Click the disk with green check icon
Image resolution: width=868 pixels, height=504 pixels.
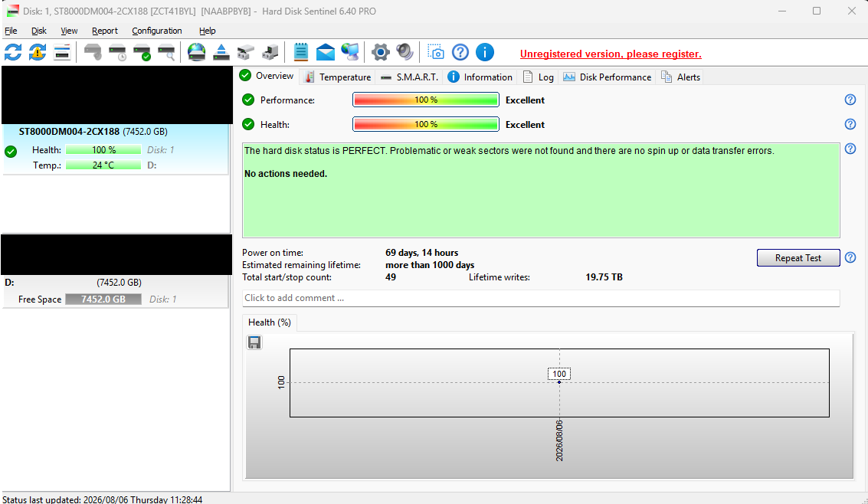click(142, 53)
